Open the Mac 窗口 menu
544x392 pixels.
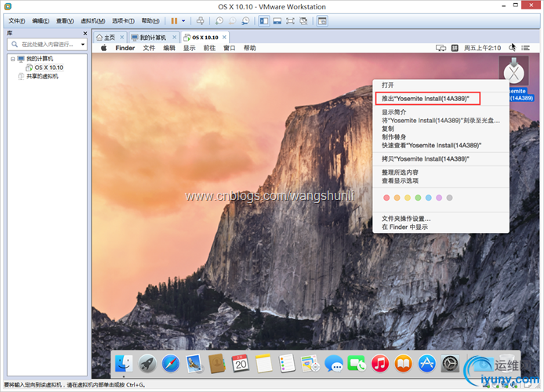(230, 48)
